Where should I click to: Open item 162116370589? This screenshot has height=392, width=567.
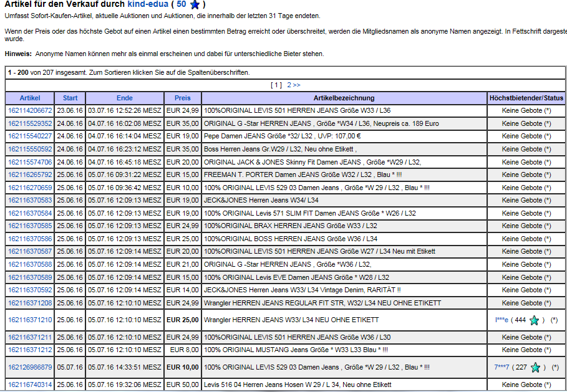click(30, 277)
